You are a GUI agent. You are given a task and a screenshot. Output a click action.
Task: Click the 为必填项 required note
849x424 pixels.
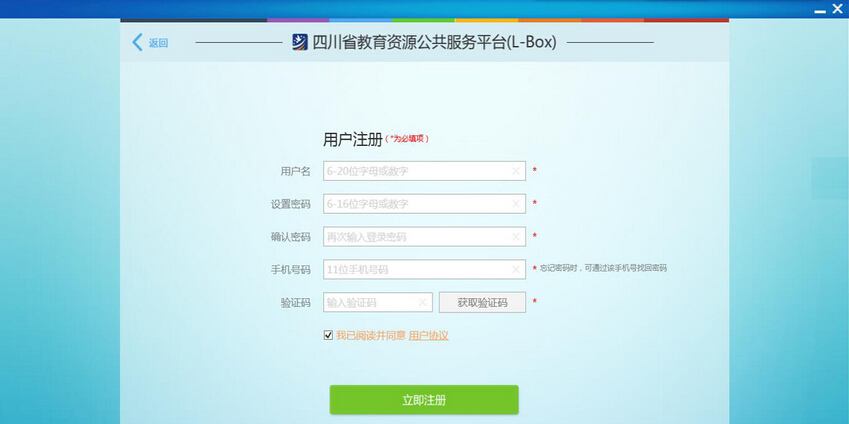click(x=407, y=139)
